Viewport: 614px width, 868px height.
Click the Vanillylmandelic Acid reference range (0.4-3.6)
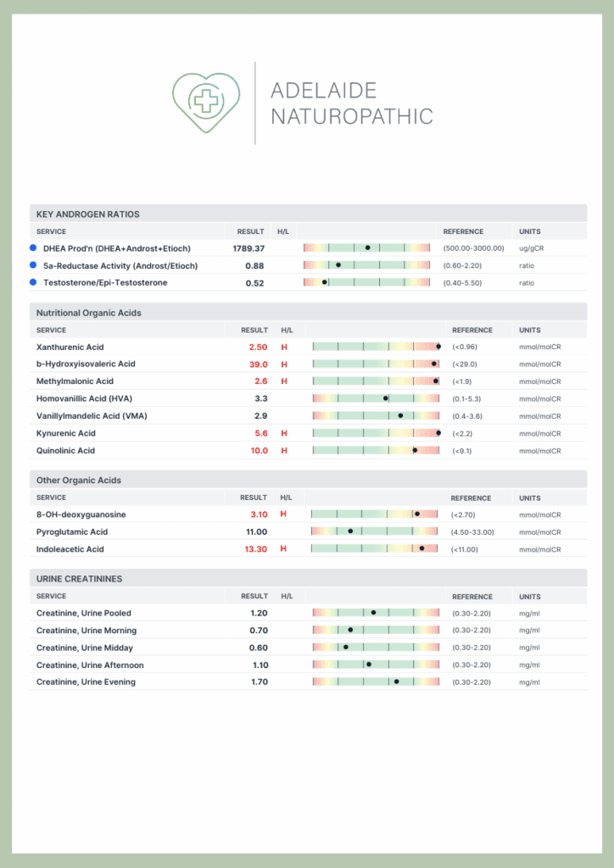coord(473,415)
